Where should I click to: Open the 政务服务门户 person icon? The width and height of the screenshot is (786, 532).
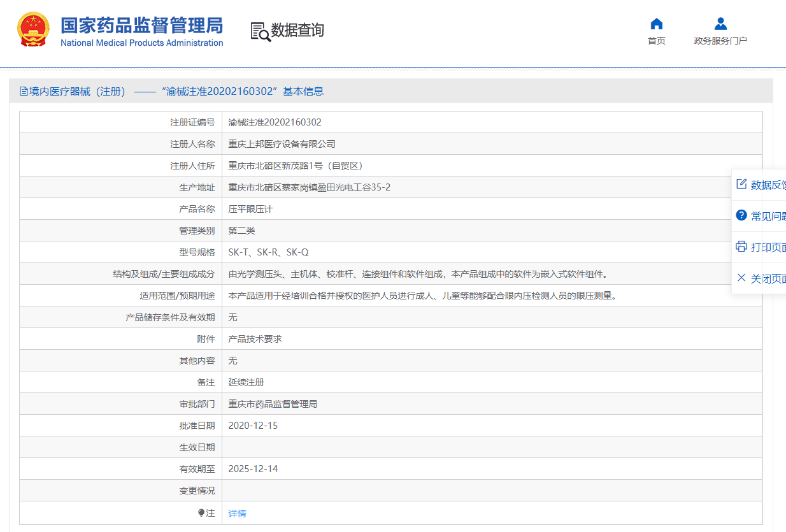click(x=720, y=24)
